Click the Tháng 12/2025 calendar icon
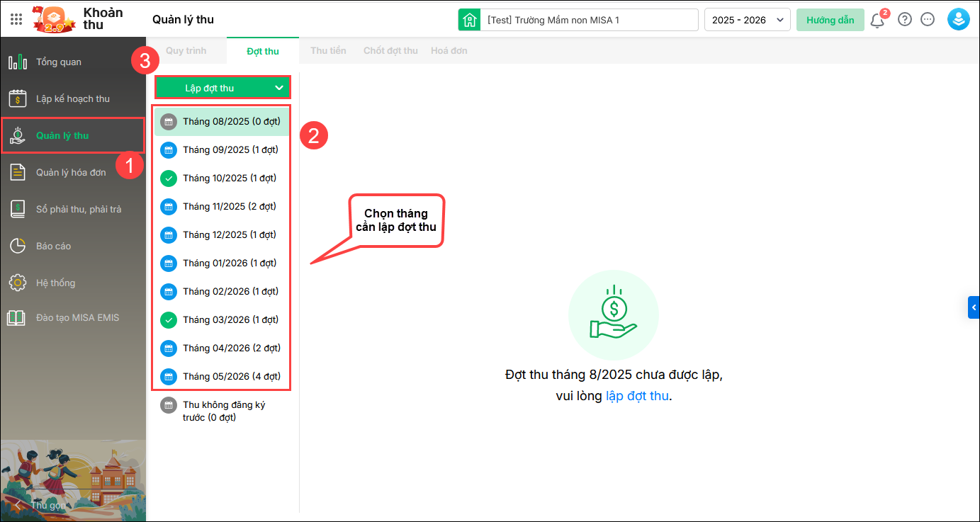Viewport: 980px width, 522px height. (168, 235)
